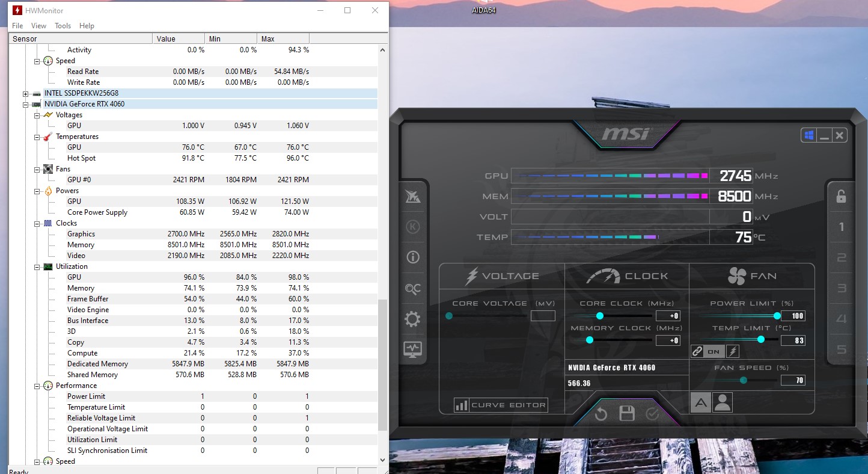The width and height of the screenshot is (868, 474).
Task: Open the Curve Editor in Afterburner
Action: pos(501,405)
